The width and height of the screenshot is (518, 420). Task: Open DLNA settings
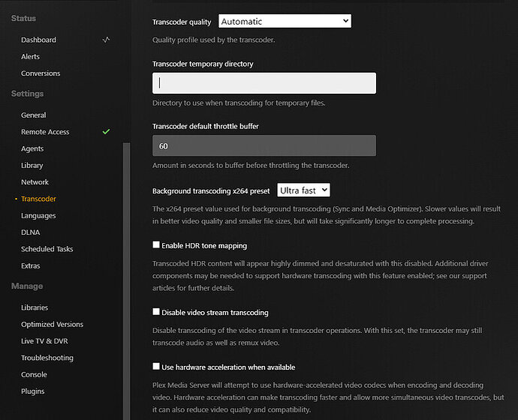(x=31, y=232)
